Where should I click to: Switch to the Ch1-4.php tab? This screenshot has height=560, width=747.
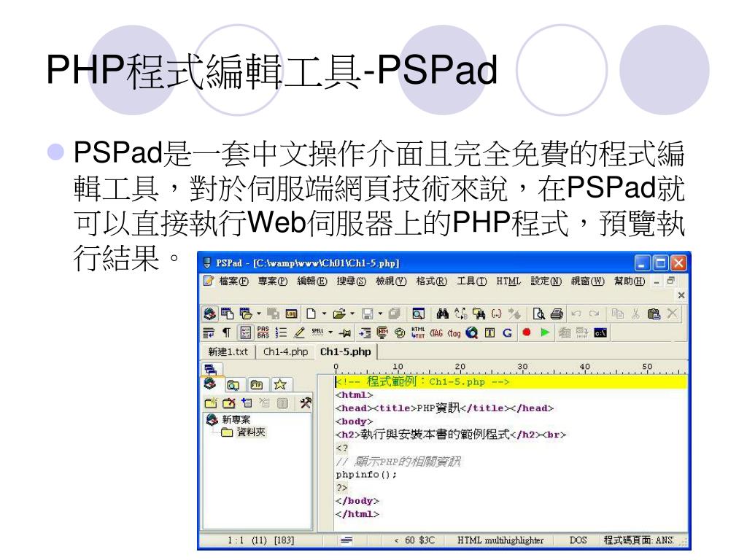coord(285,352)
